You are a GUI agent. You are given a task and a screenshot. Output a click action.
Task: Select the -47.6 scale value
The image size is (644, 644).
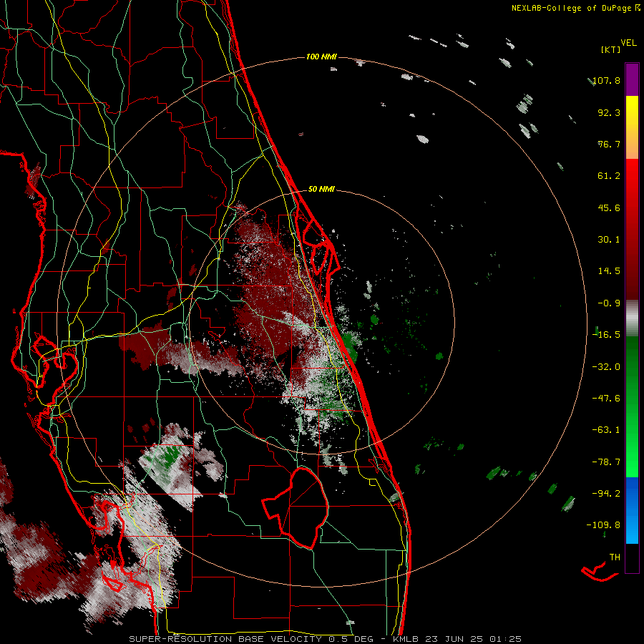point(607,399)
